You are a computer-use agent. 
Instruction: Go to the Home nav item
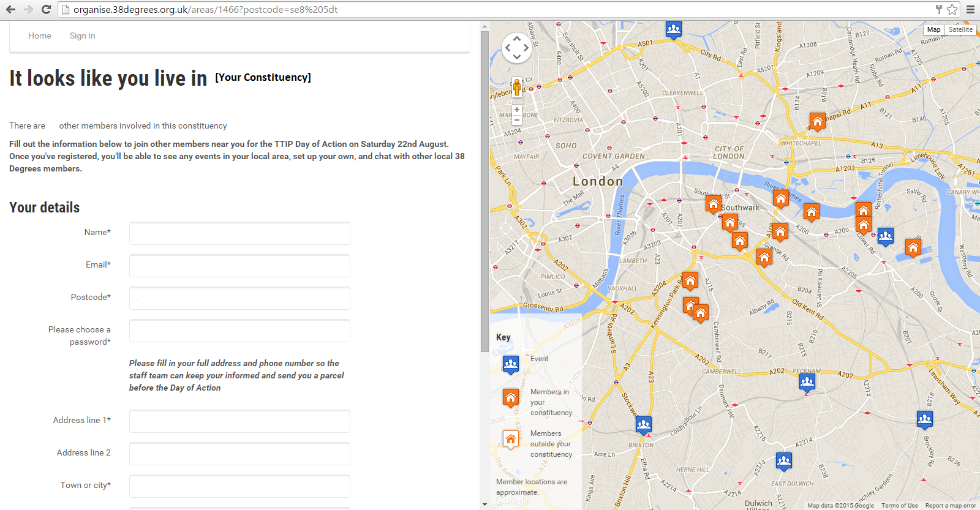(x=40, y=36)
